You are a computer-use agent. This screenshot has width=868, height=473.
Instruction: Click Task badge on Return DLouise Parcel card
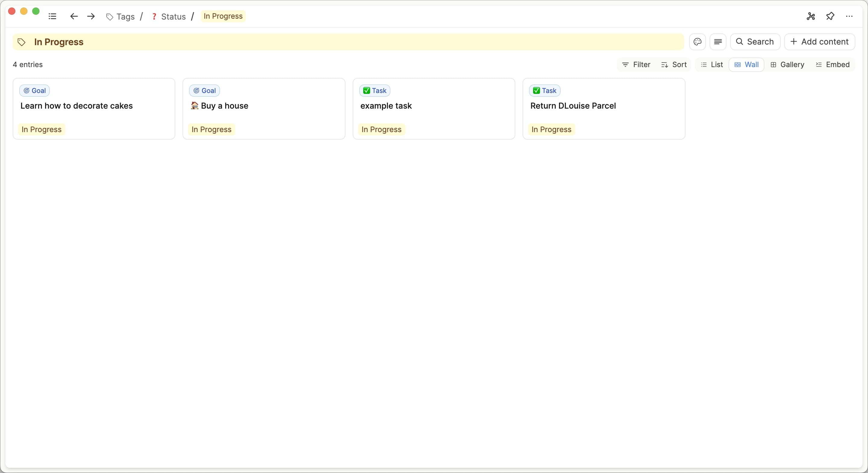545,91
